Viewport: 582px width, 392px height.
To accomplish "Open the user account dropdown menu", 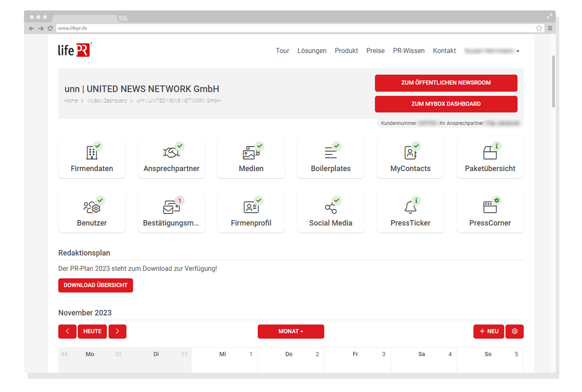I will pos(492,51).
